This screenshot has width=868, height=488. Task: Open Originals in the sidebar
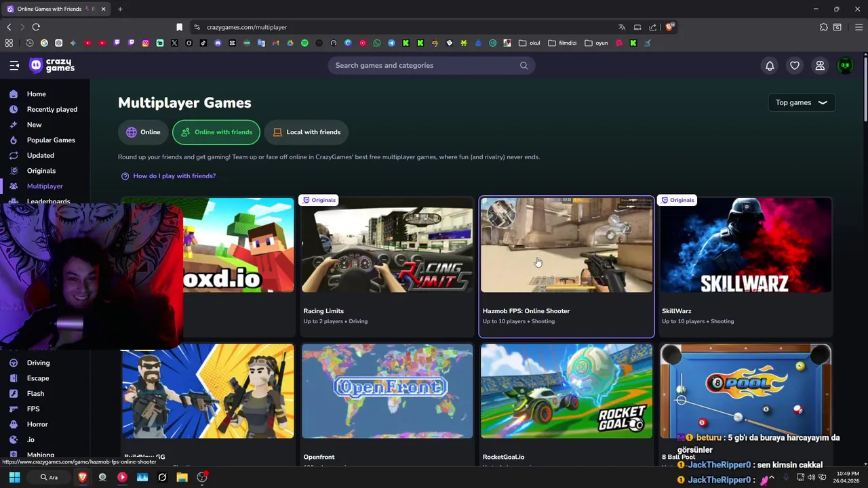tap(41, 171)
